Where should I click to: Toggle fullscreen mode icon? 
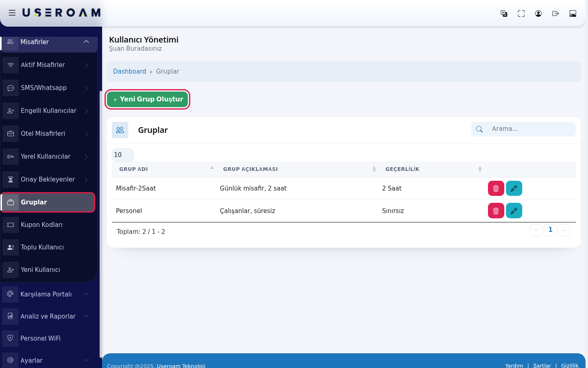(x=521, y=13)
